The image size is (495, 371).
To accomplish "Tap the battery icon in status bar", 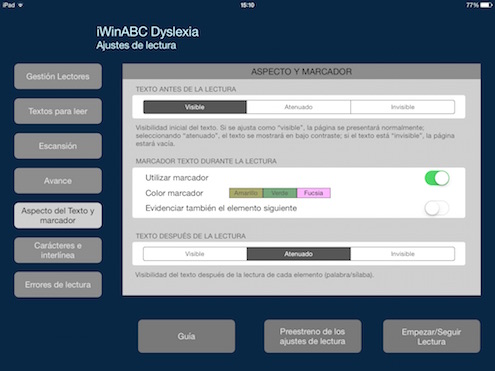I will tap(487, 5).
